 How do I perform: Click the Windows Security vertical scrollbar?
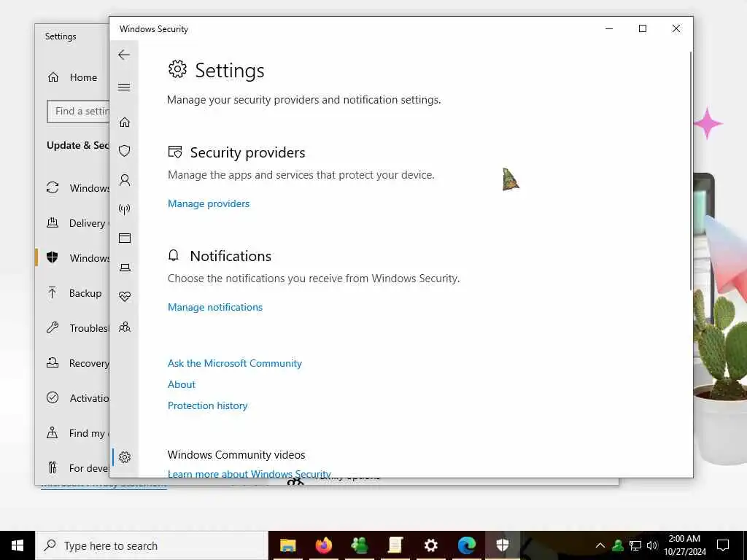click(x=691, y=171)
